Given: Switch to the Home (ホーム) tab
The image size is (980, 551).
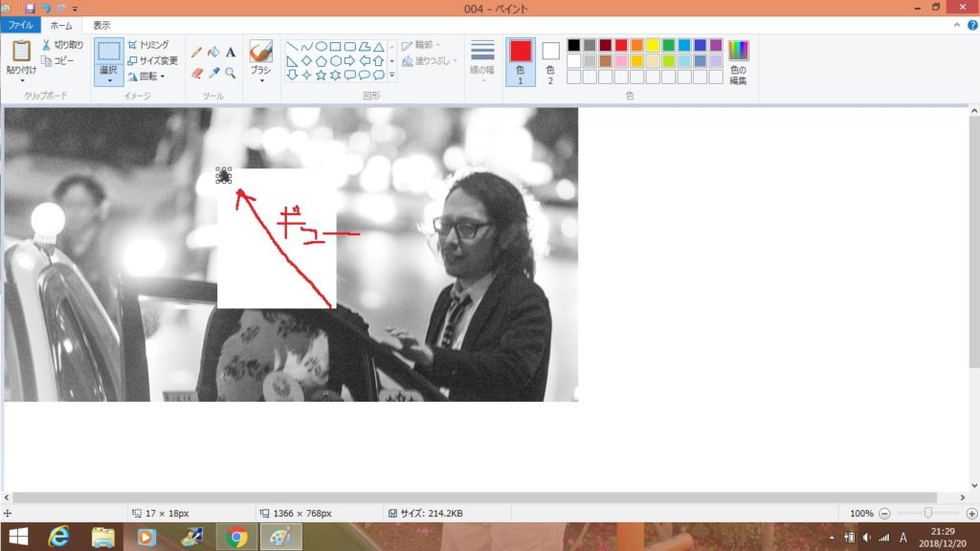Looking at the screenshot, I should [61, 25].
